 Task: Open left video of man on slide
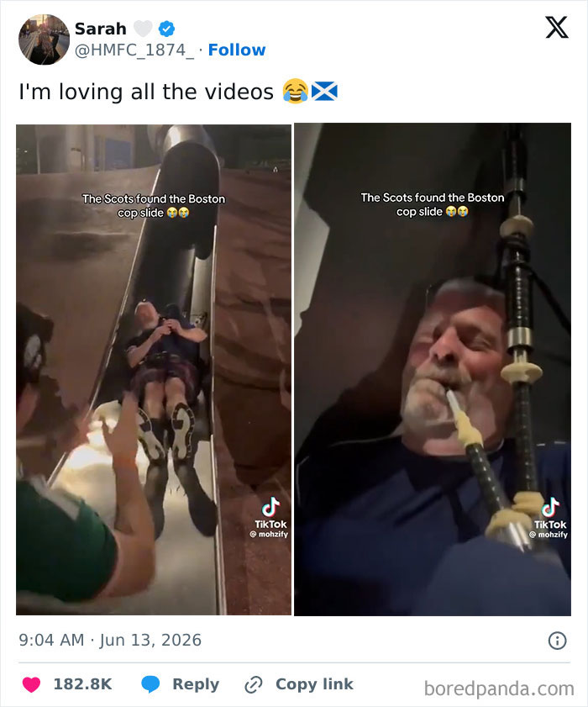click(x=154, y=370)
